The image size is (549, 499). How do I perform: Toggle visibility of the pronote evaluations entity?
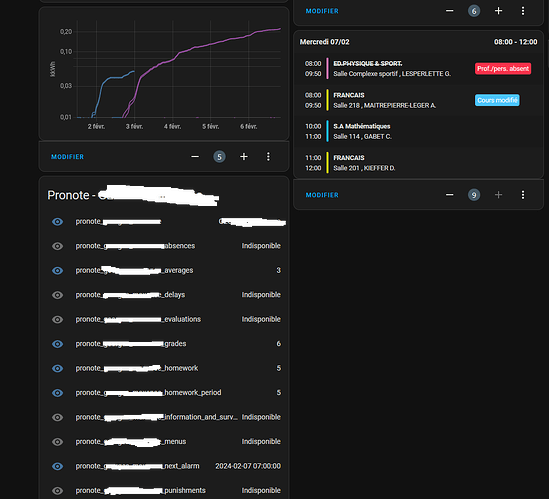pyautogui.click(x=57, y=319)
